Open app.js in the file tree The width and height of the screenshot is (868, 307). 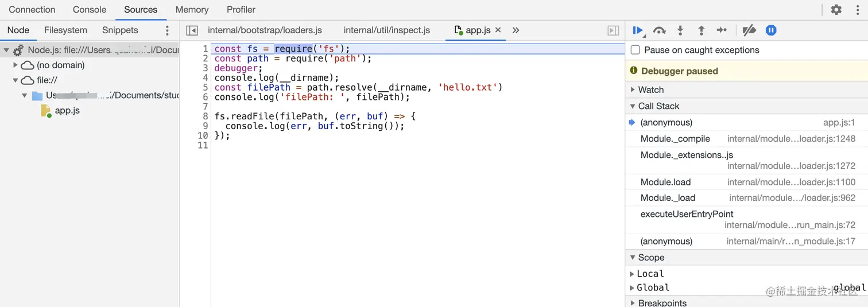coord(67,110)
